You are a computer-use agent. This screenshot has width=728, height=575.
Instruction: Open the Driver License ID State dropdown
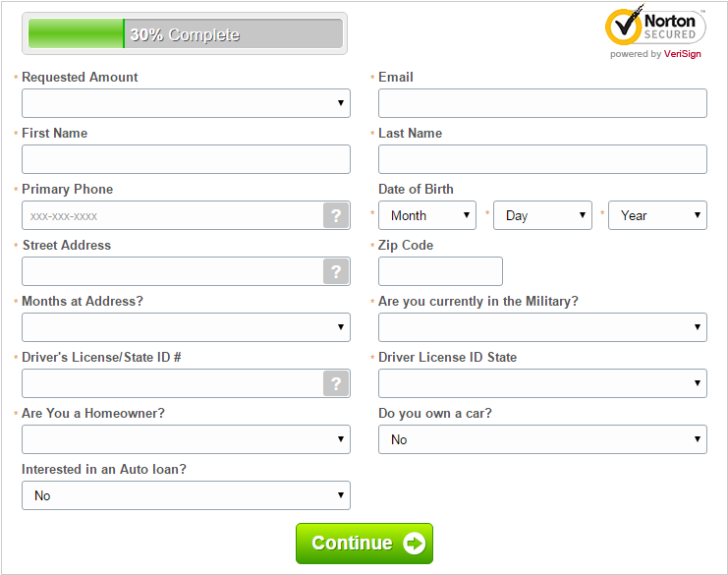(542, 383)
